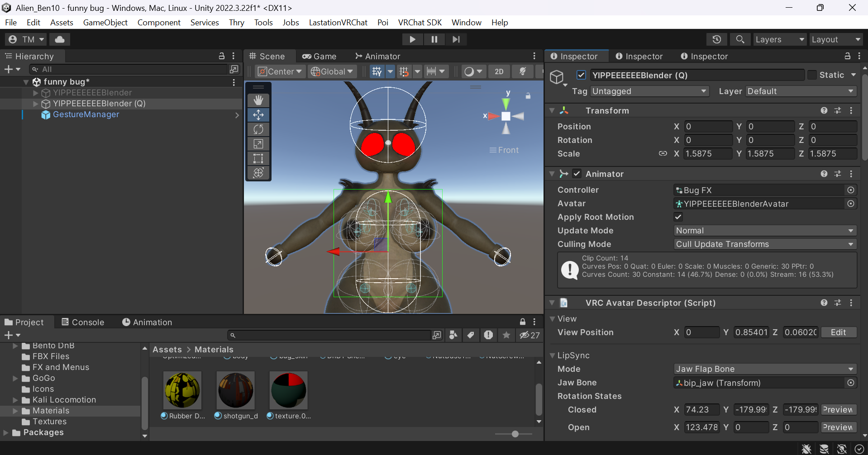Screen dimensions: 868x455
Task: Preview the Closed jaw rotation
Action: click(838, 410)
